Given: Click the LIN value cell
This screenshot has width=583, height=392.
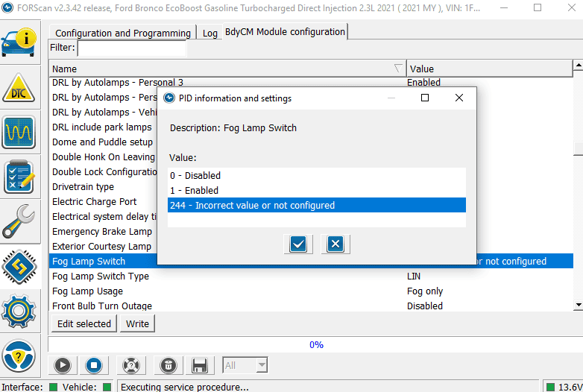Looking at the screenshot, I should click(414, 276).
